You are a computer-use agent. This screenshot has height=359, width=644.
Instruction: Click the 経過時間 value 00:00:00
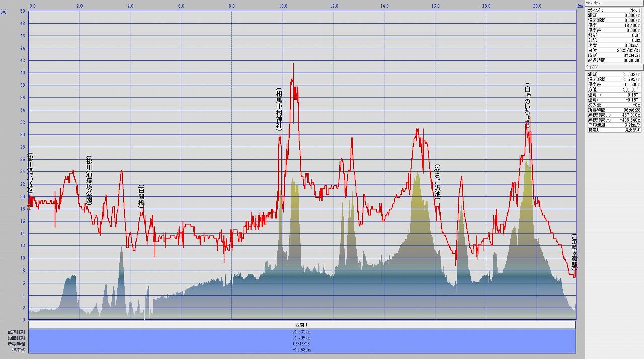pos(631,60)
